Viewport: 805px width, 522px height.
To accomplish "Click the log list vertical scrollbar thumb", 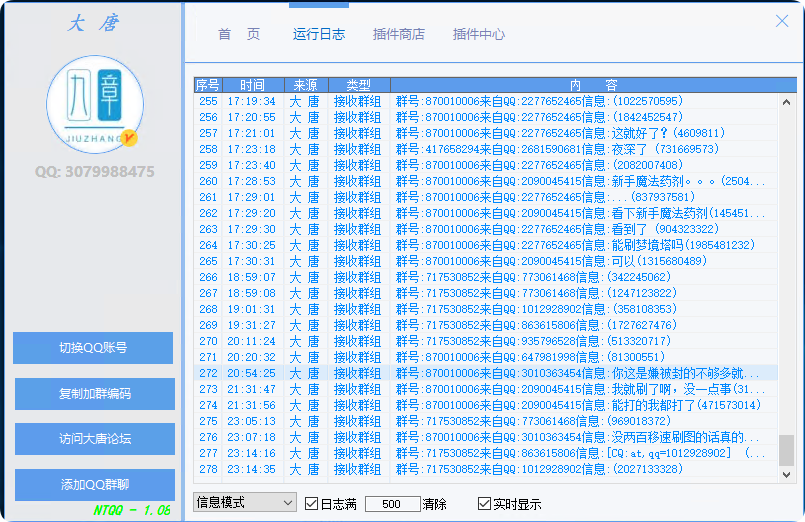I will point(786,450).
